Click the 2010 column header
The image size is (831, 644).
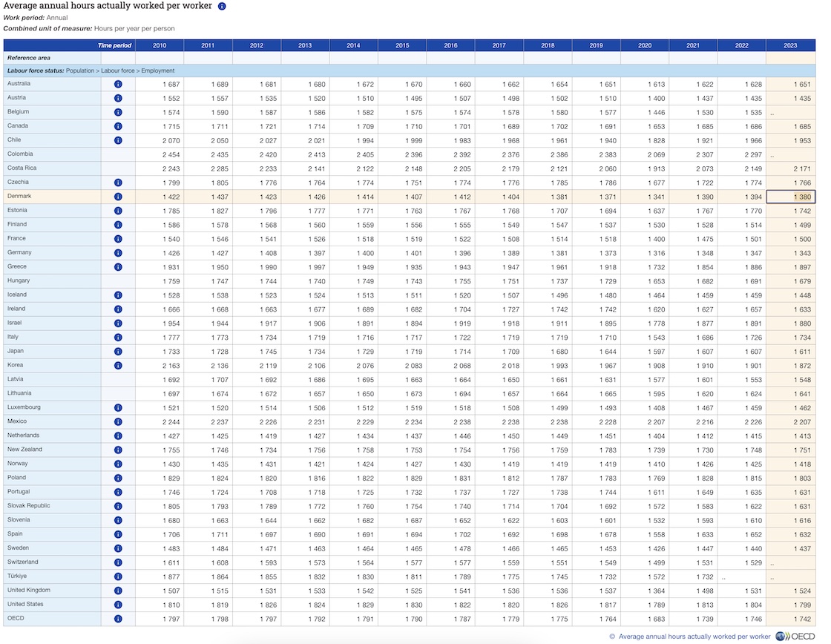pyautogui.click(x=160, y=45)
